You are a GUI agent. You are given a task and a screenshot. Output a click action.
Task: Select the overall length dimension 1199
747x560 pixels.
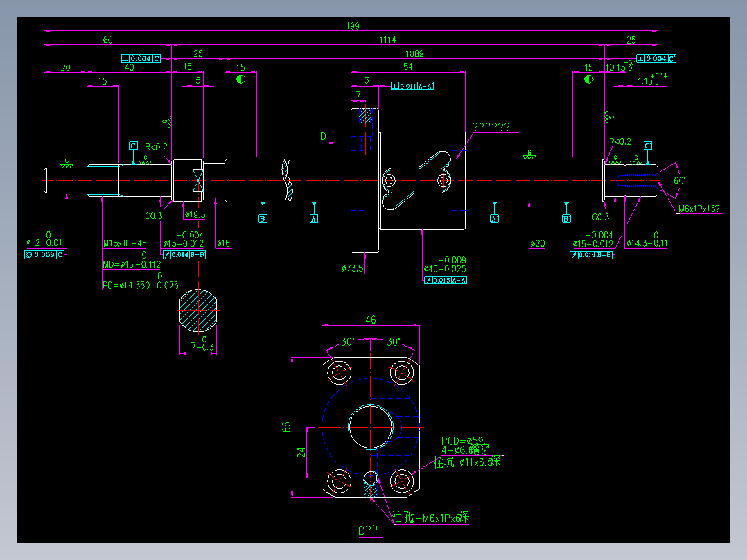[351, 25]
